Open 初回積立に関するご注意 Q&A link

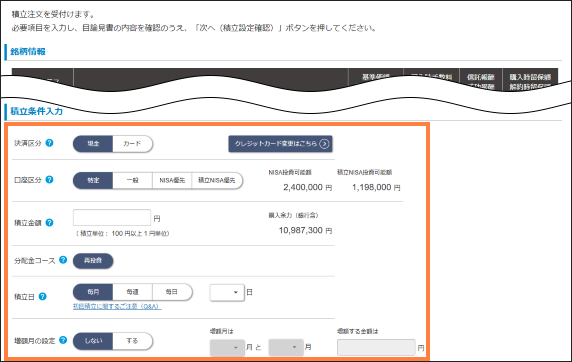pos(117,307)
